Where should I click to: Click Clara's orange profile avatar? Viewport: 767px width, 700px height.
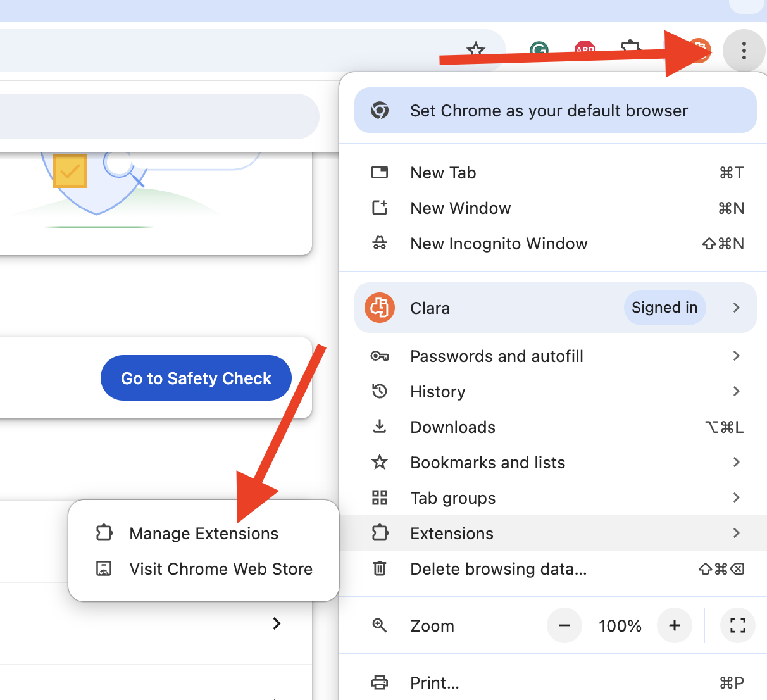(380, 308)
